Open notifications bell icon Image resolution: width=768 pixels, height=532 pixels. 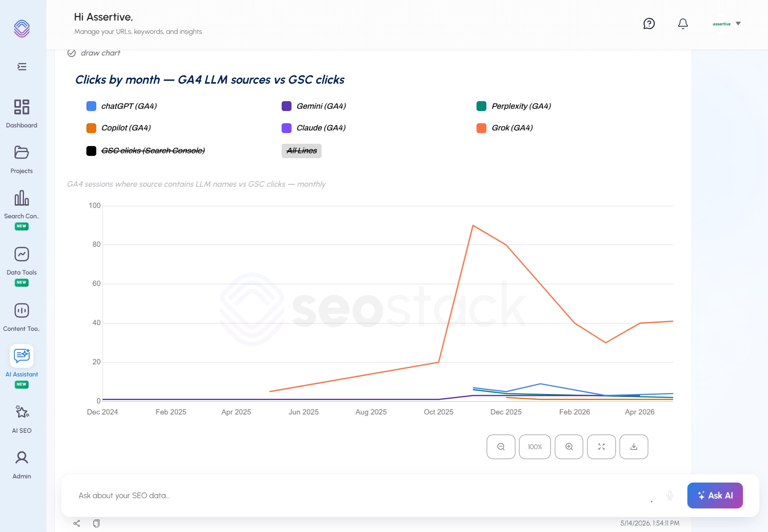[x=683, y=24]
